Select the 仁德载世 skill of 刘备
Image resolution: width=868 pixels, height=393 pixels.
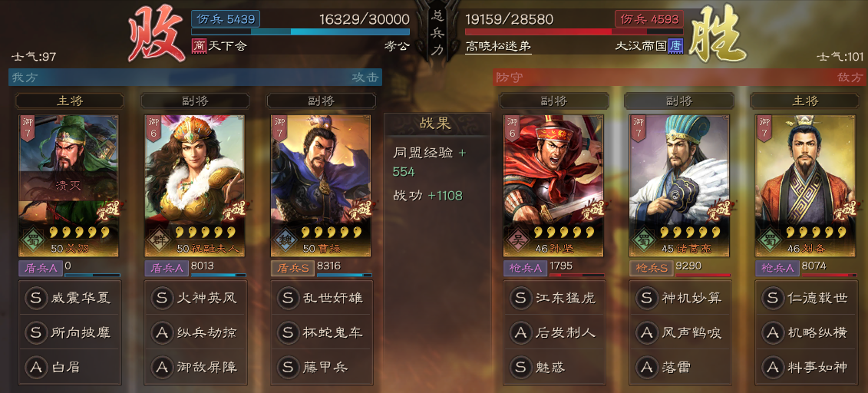[806, 299]
